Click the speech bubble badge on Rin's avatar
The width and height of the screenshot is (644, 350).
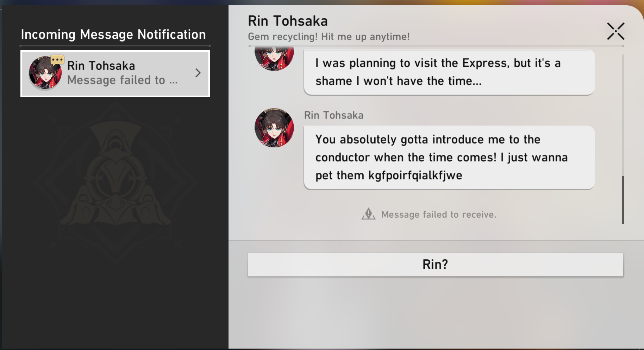coord(57,60)
